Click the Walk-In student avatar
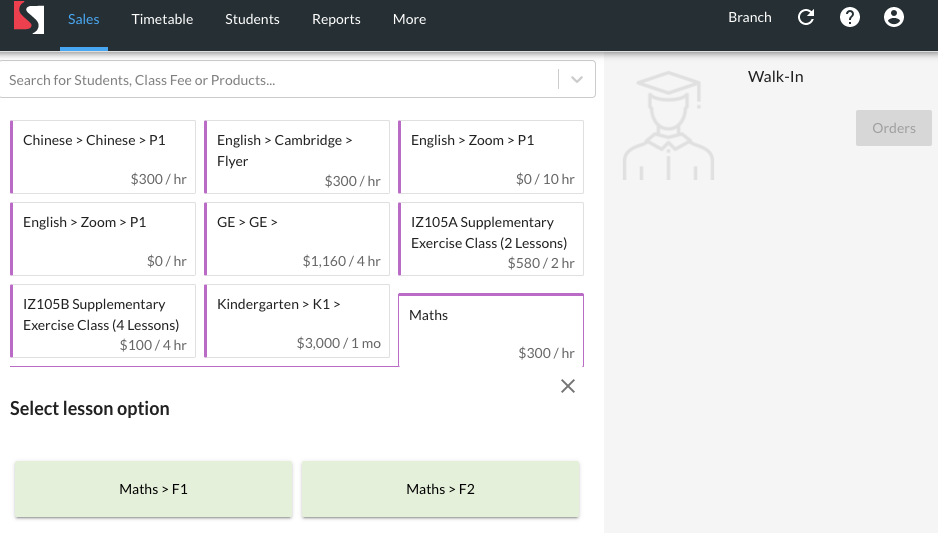The height and width of the screenshot is (533, 938). [667, 126]
